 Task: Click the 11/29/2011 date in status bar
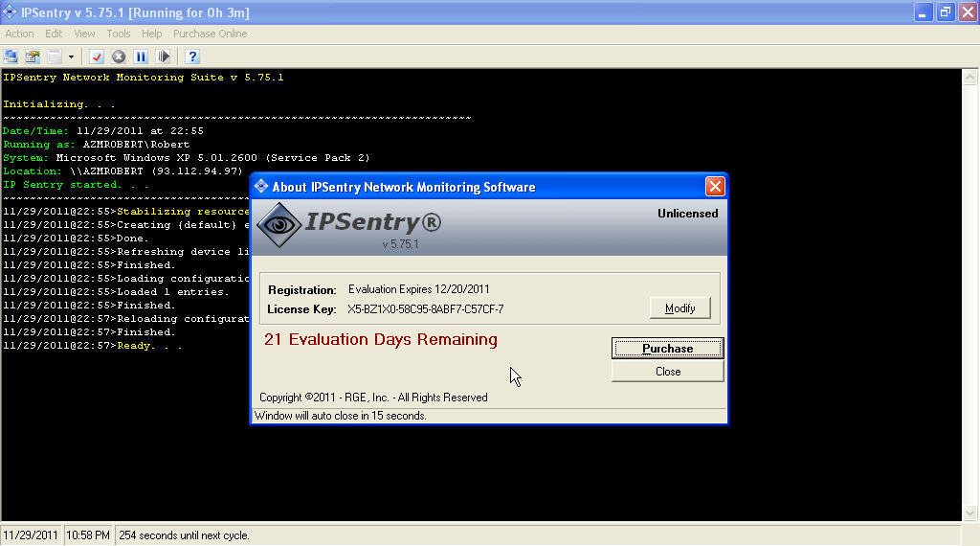point(31,536)
